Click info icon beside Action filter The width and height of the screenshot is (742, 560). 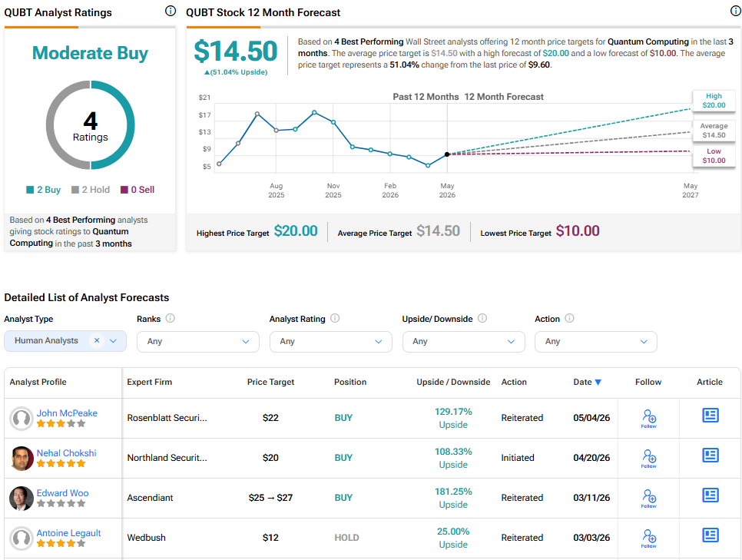[x=570, y=318]
